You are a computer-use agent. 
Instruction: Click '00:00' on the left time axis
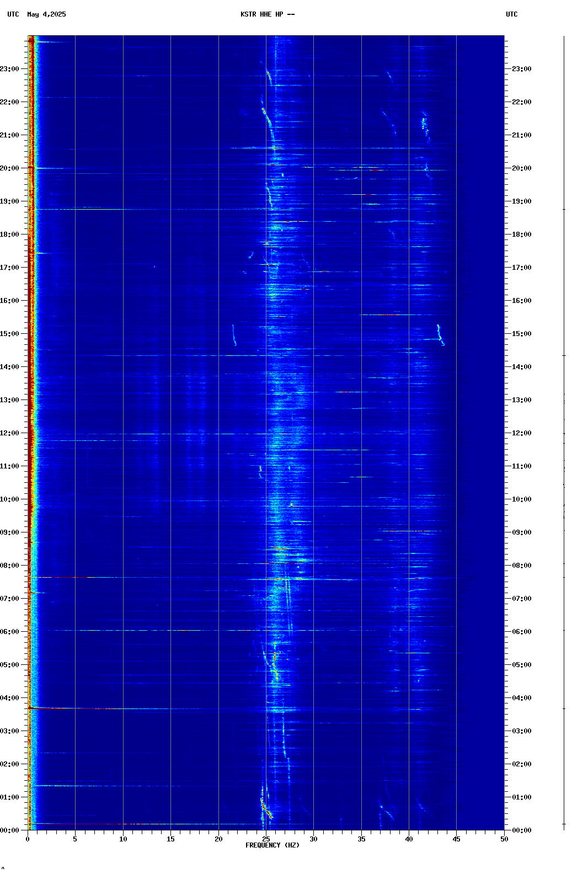[9, 830]
